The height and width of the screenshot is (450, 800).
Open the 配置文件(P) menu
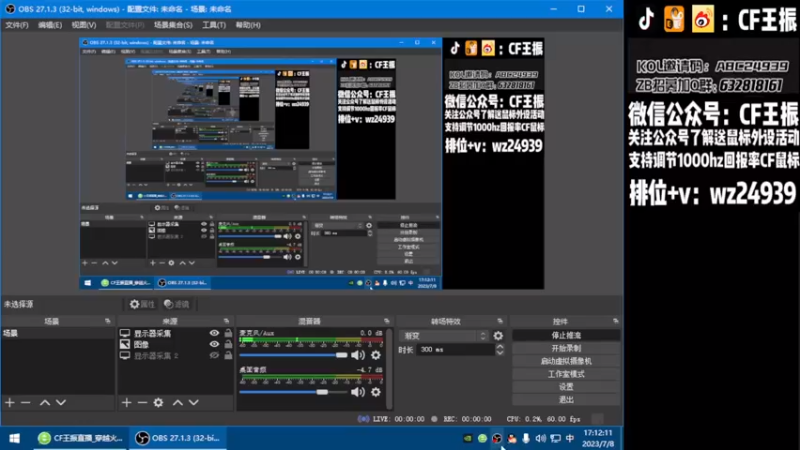tap(125, 25)
